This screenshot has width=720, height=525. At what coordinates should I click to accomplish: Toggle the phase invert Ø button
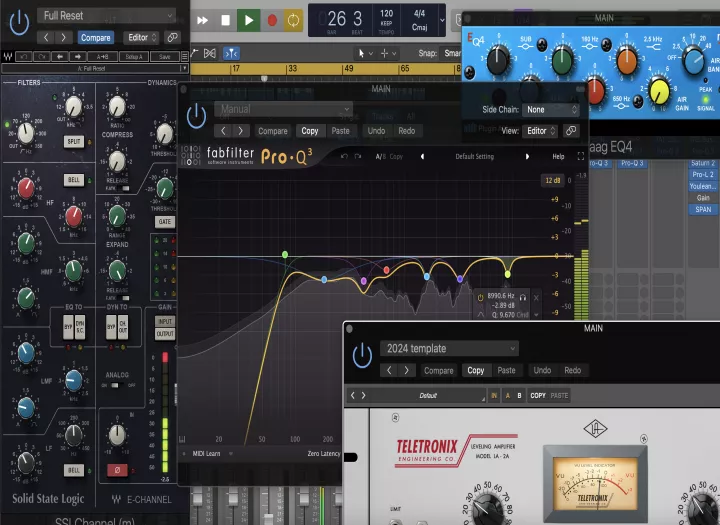tap(117, 470)
